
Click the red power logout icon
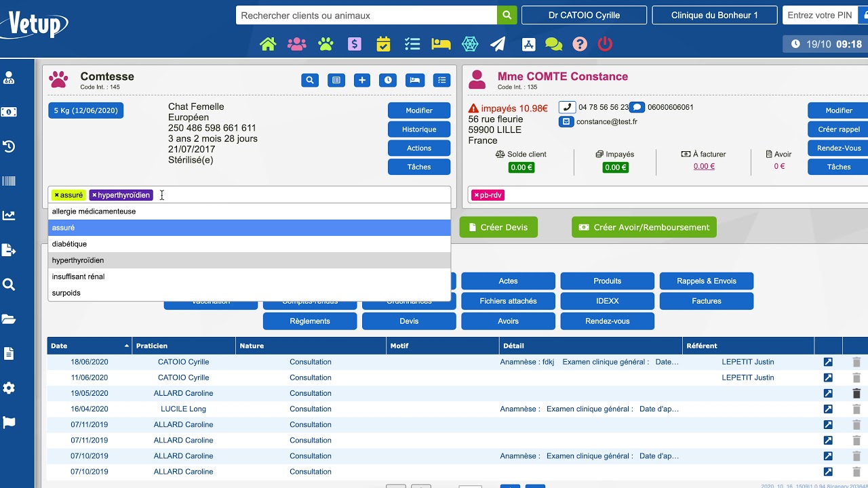pos(605,44)
